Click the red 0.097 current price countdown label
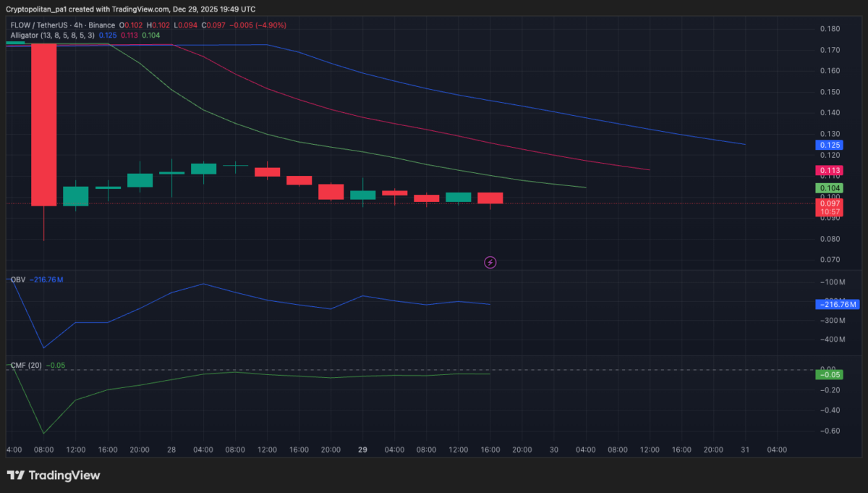868x493 pixels. pos(829,208)
